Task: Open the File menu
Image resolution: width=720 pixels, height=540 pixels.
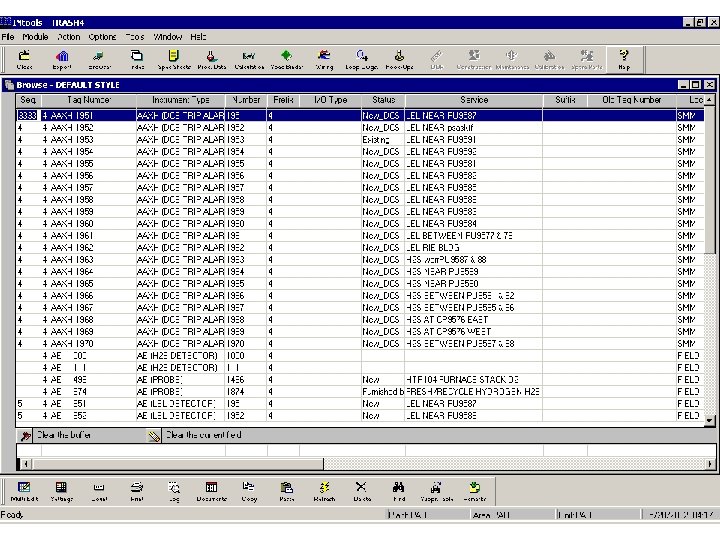Action: click(x=8, y=37)
